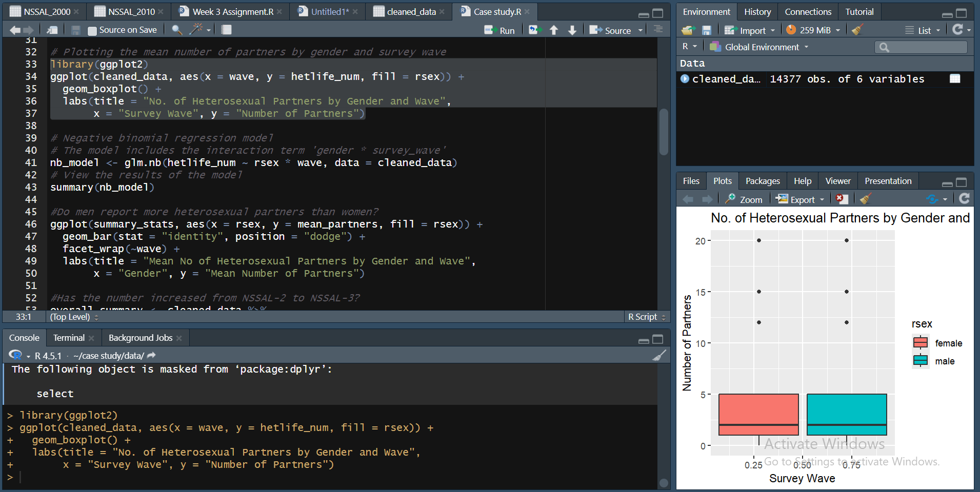Screen dimensions: 980x492
Task: Open Find/Replace with the magnifier icon
Action: (x=177, y=30)
